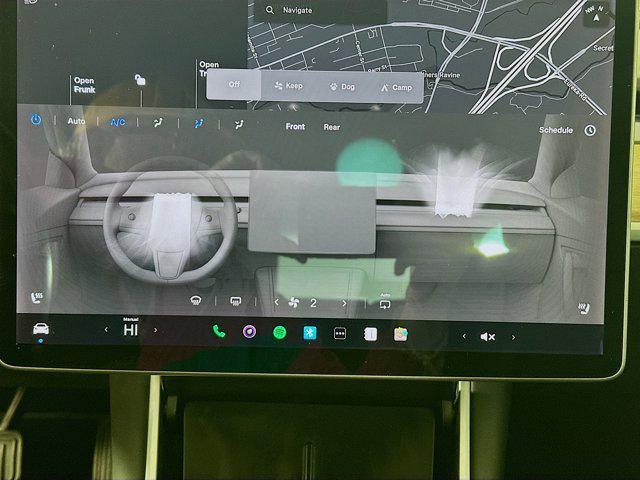Select the Front climate tab

coord(295,127)
